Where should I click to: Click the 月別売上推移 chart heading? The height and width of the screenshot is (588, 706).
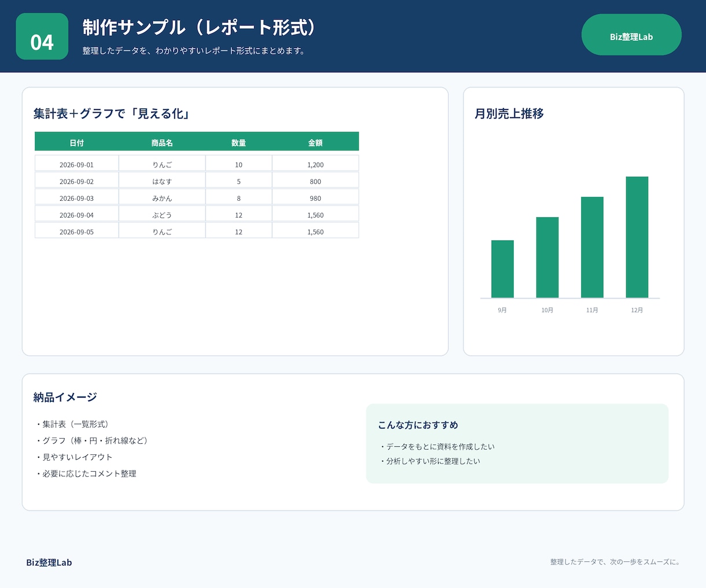point(509,113)
